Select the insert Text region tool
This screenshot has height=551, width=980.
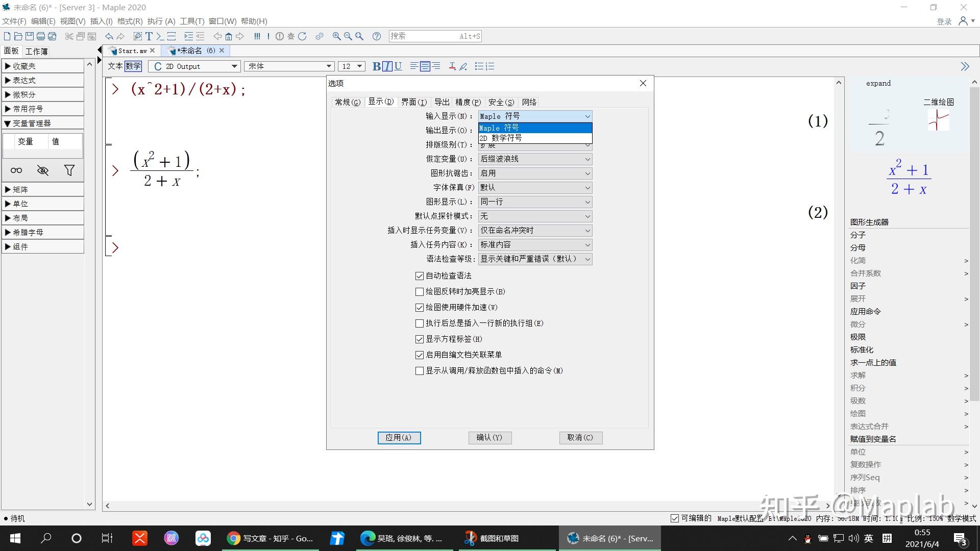coord(149,36)
